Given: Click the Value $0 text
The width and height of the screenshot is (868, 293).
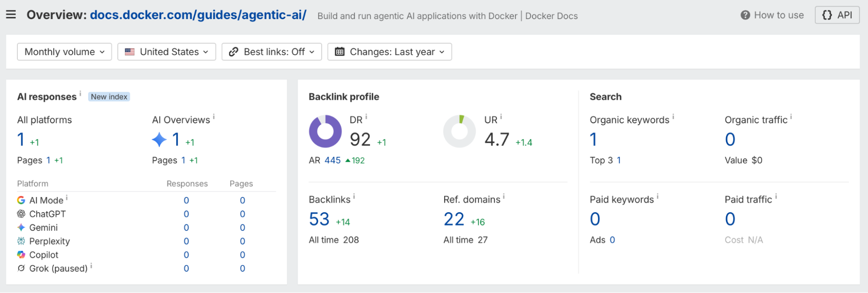Looking at the screenshot, I should [743, 160].
